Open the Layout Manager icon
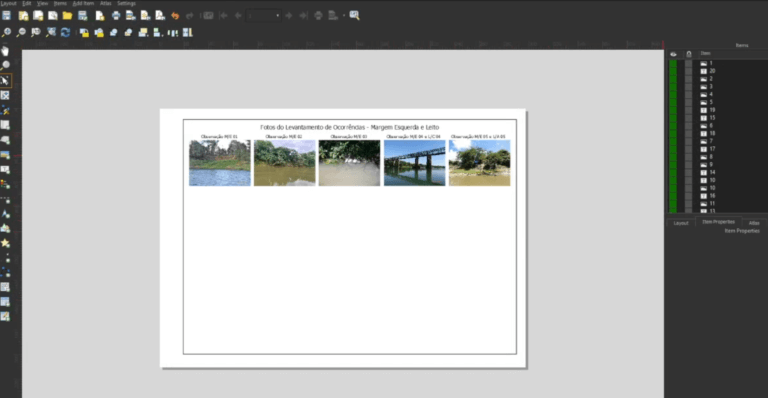 [52, 16]
